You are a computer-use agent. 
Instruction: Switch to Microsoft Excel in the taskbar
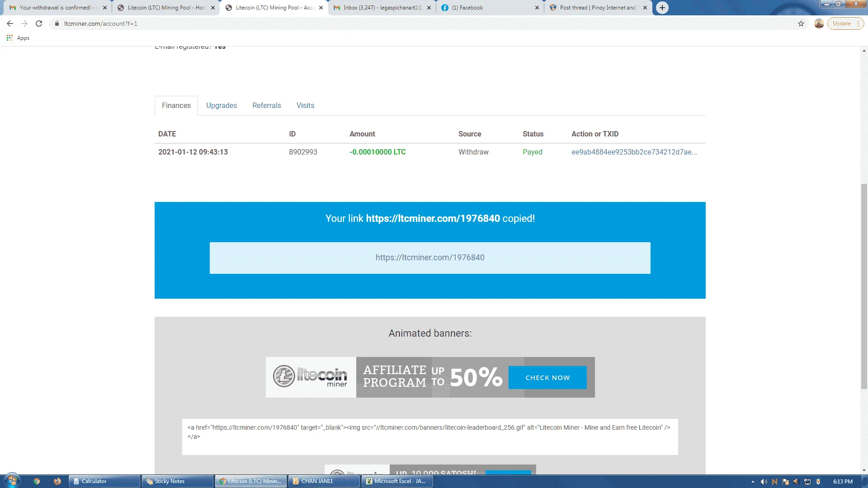(x=397, y=481)
